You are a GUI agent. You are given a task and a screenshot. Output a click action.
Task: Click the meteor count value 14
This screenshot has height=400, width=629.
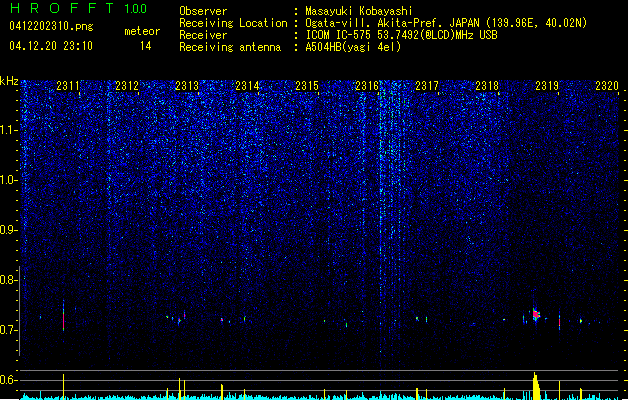146,46
